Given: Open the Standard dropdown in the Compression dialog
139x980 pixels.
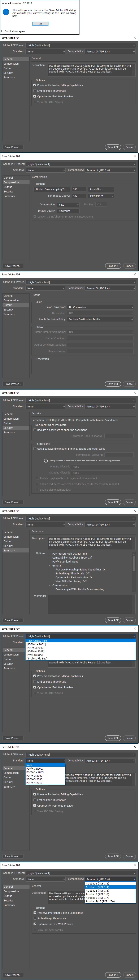Looking at the screenshot, I should (x=46, y=170).
